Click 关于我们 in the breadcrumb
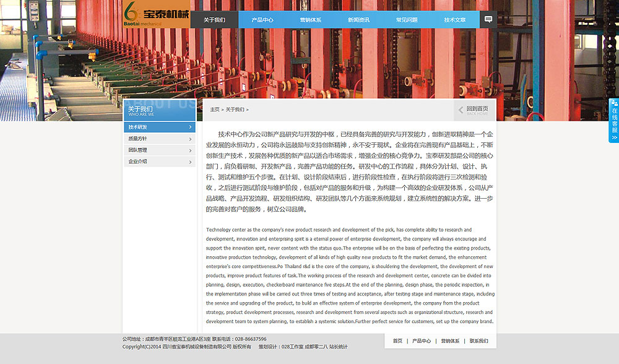Image resolution: width=619 pixels, height=364 pixels. click(x=235, y=110)
